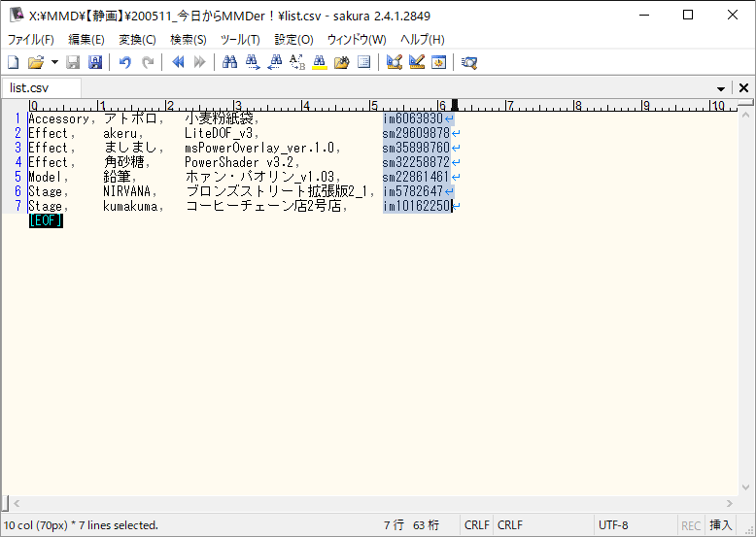Toggle the REC macro recording indicator
Screen dimensions: 756x537
click(x=691, y=525)
